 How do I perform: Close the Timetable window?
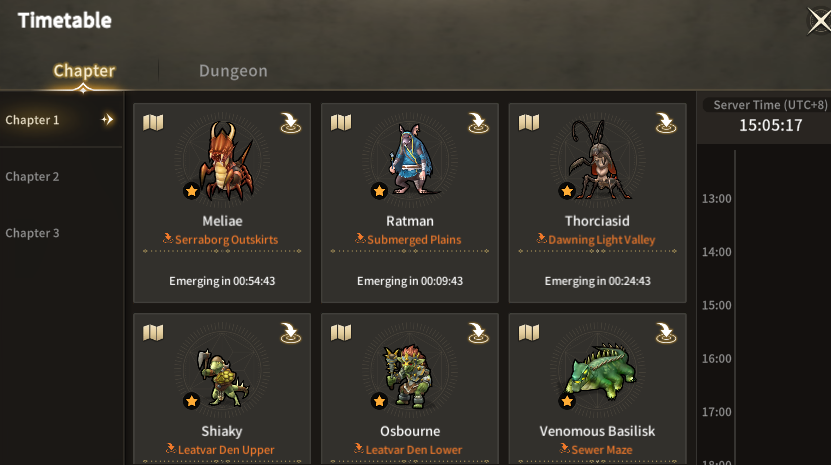click(x=819, y=21)
